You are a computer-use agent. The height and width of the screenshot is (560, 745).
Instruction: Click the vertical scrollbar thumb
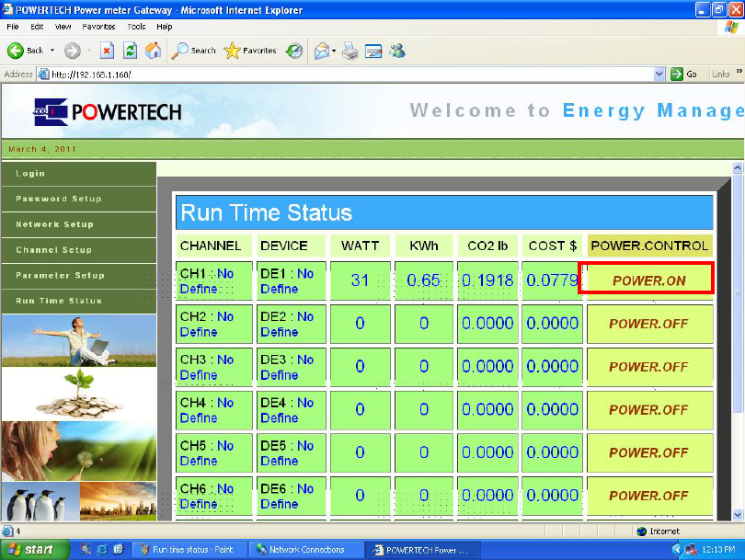click(x=738, y=293)
